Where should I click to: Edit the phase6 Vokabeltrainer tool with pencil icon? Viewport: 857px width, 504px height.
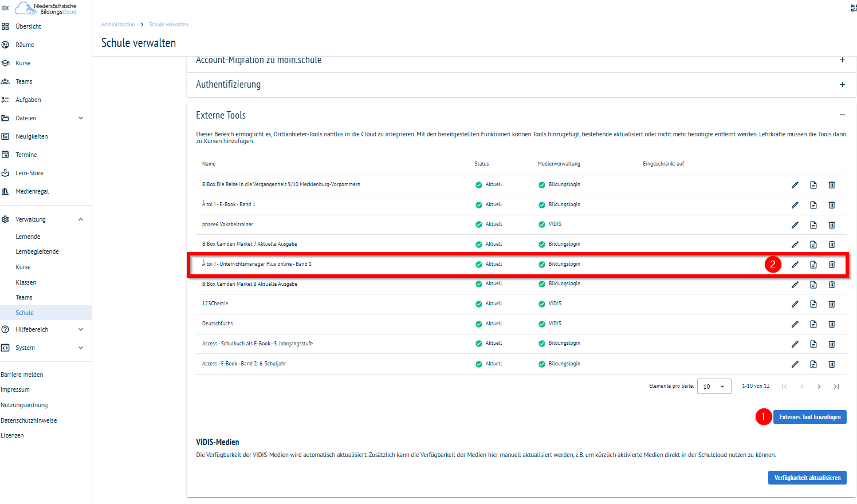pos(795,225)
